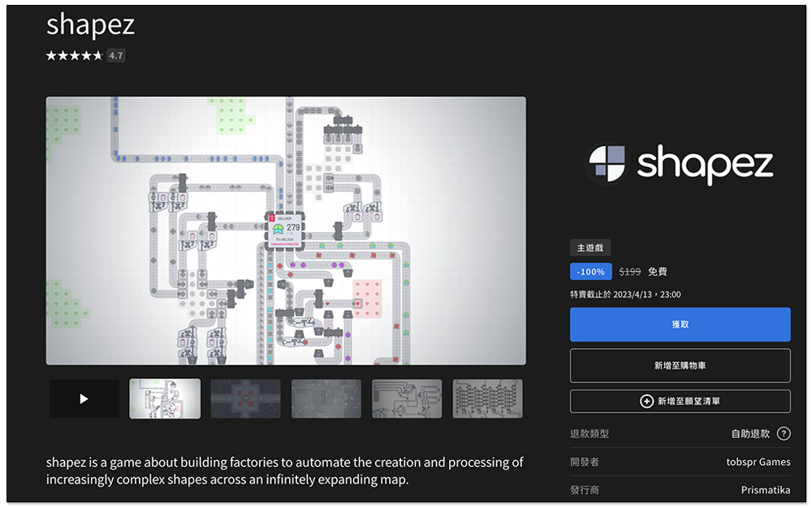Click the 自助退款 self-refund text
The height and width of the screenshot is (508, 812).
(x=750, y=433)
